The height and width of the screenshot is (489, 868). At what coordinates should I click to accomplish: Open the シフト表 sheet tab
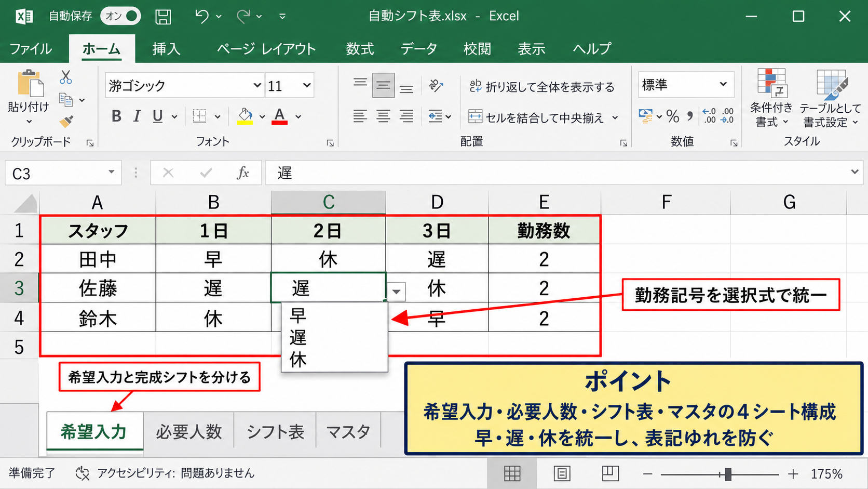tap(275, 431)
